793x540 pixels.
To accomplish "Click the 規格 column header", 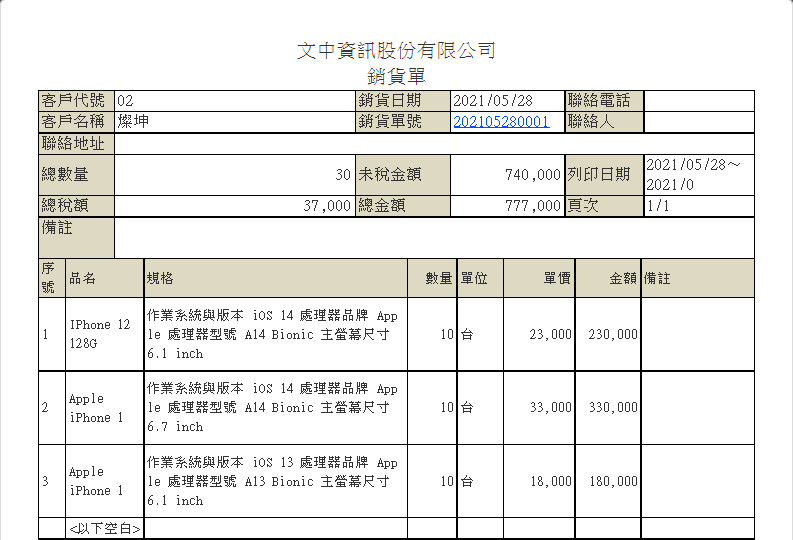I will click(275, 279).
